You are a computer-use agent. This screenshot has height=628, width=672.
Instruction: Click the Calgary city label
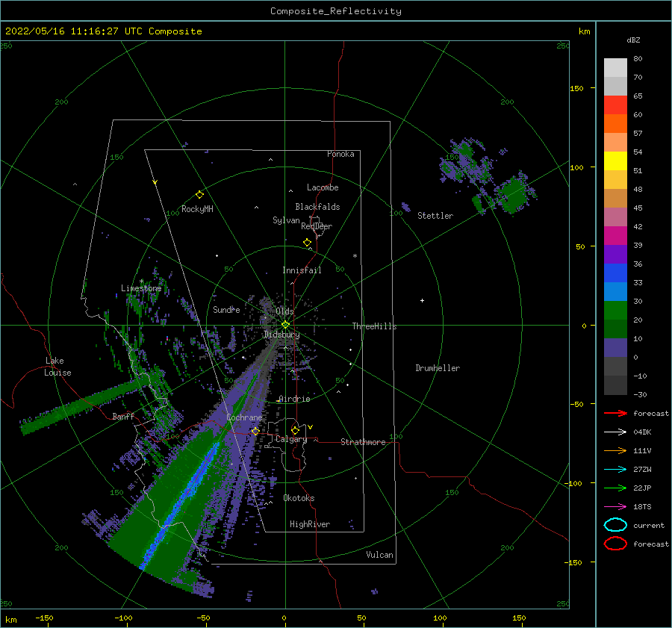click(x=291, y=439)
